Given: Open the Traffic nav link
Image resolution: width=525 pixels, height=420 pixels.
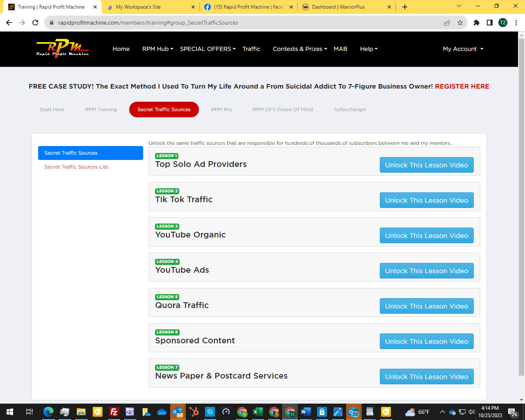Looking at the screenshot, I should coord(251,49).
